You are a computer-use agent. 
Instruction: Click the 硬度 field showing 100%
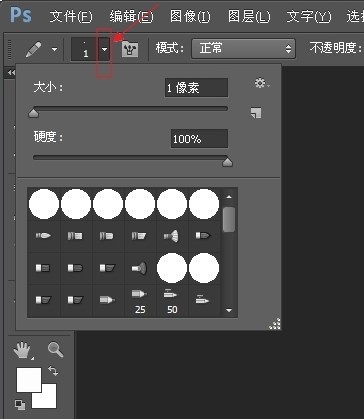tap(199, 139)
